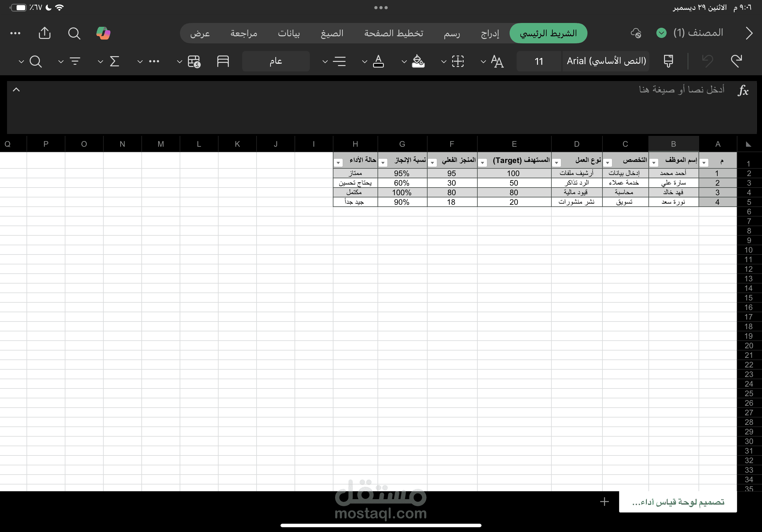This screenshot has width=762, height=532.
Task: Tap the font color A icon
Action: (x=378, y=61)
